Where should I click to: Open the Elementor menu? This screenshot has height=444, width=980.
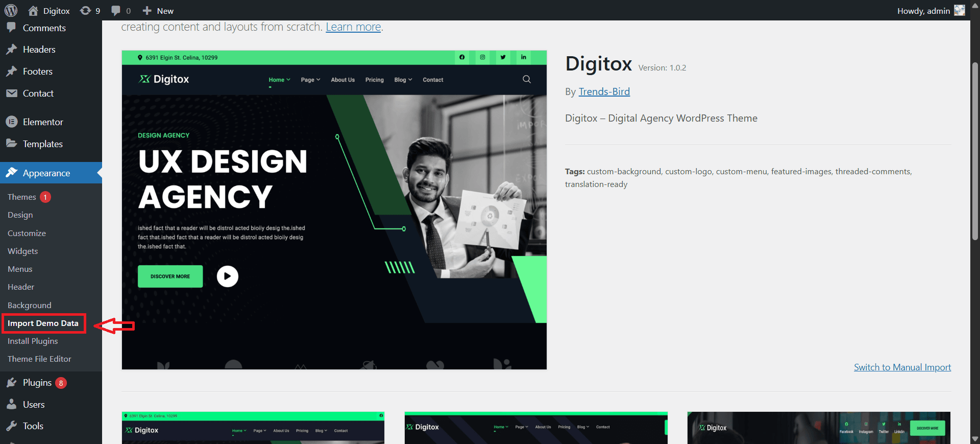[x=51, y=122]
